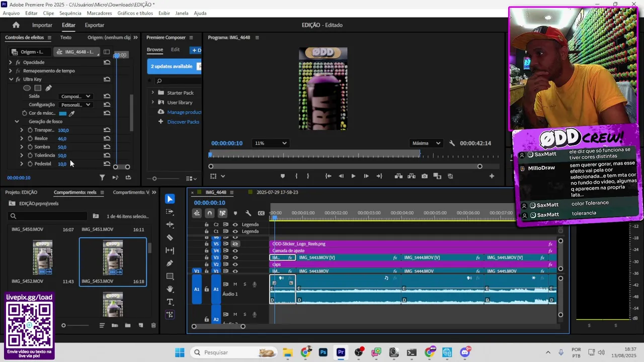This screenshot has height=362, width=644.
Task: Select the Razor tool
Action: tap(170, 237)
